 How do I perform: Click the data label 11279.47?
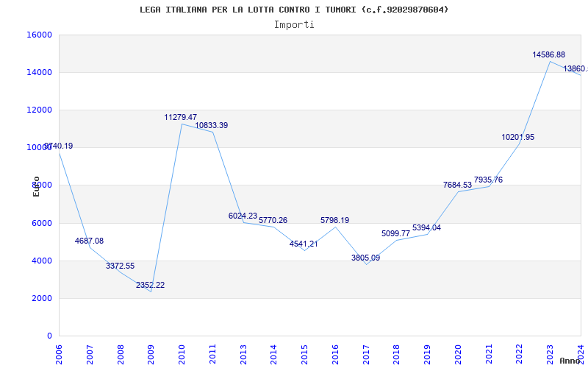tap(180, 118)
